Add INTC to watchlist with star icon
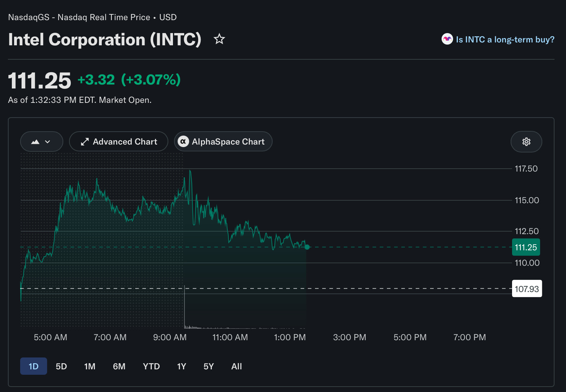 (219, 39)
